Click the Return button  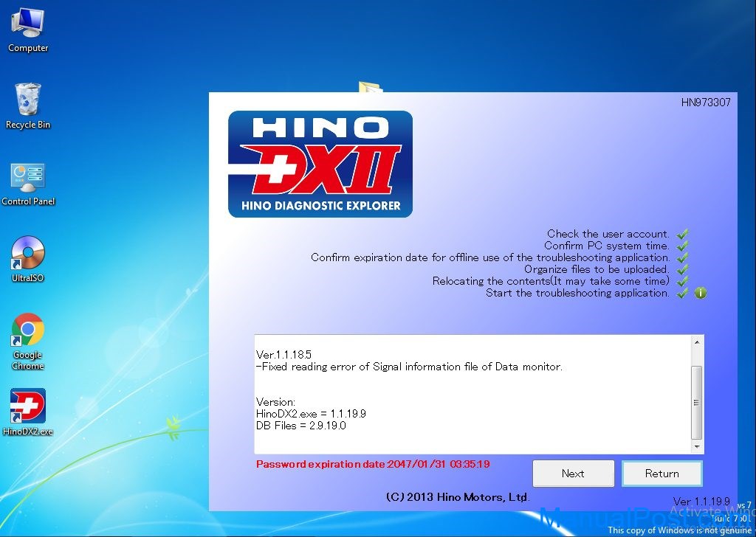pyautogui.click(x=662, y=474)
